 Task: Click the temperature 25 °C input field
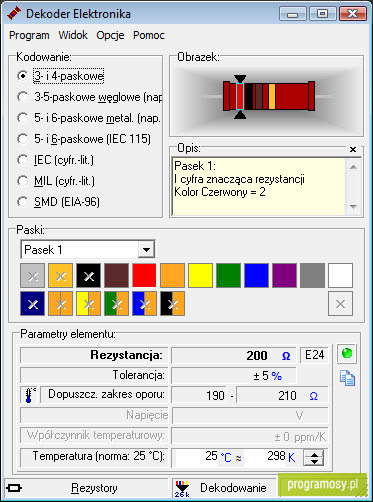[197, 457]
